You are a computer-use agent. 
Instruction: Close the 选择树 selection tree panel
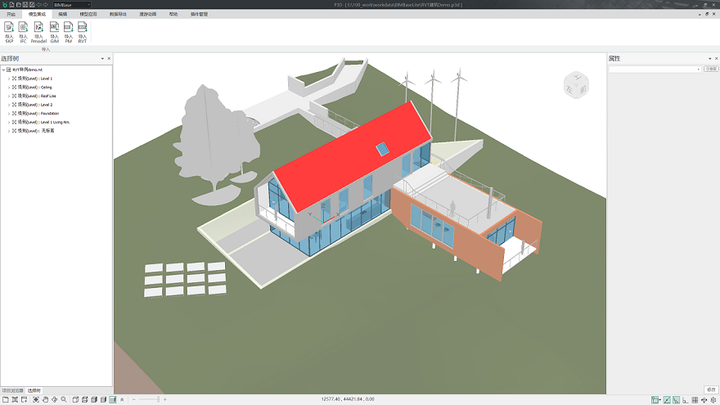[109, 58]
